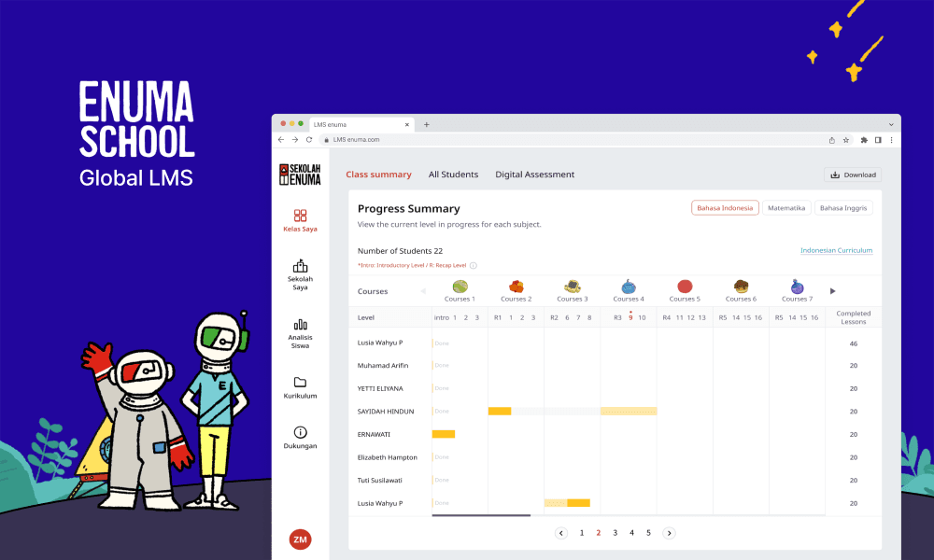Click the info icon next to Recap Level note
This screenshot has height=560, width=934.
point(473,265)
